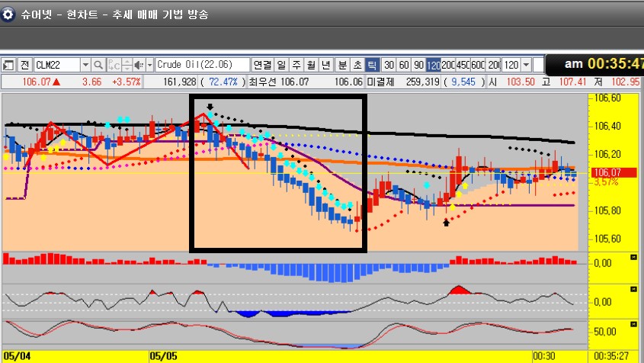The width and height of the screenshot is (644, 363).
Task: Choose the 200 tick interval after highlighted 120
Action: 448,65
